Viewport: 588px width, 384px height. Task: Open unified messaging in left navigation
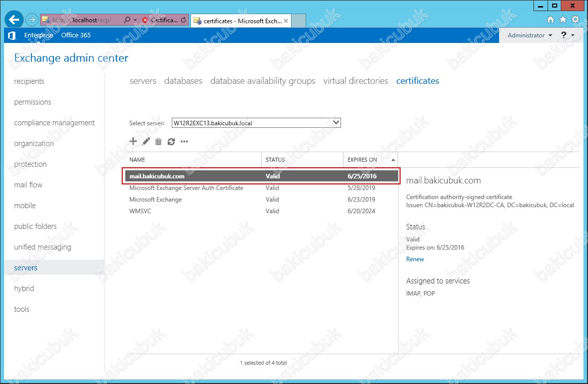coord(42,247)
